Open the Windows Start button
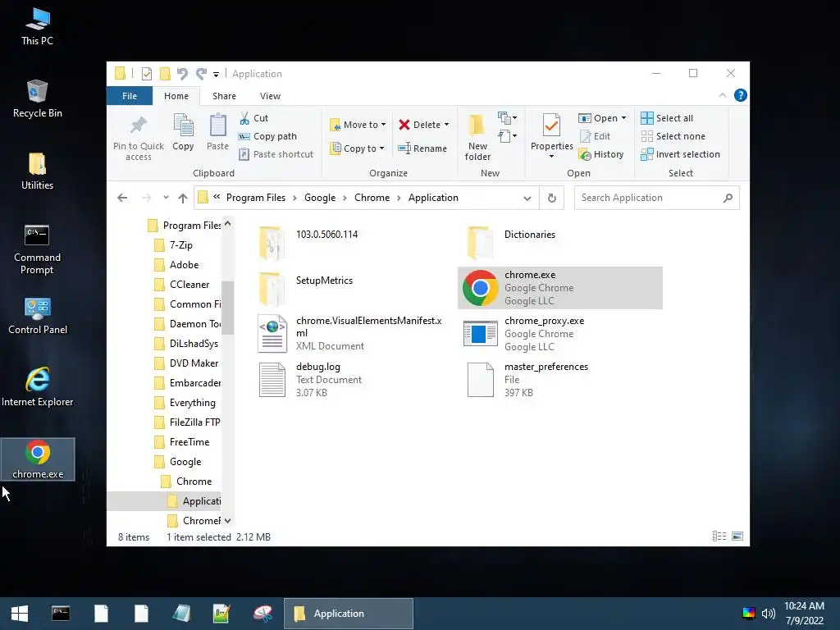 pos(20,614)
